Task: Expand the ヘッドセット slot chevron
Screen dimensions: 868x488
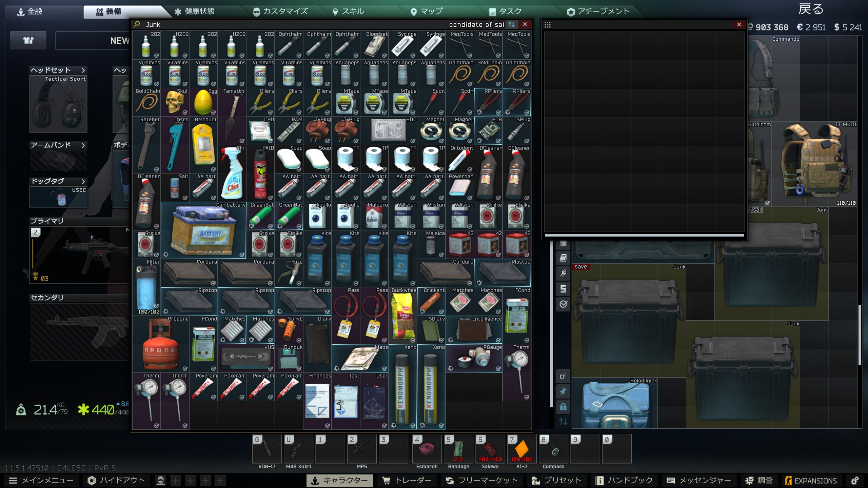Action: tap(83, 70)
